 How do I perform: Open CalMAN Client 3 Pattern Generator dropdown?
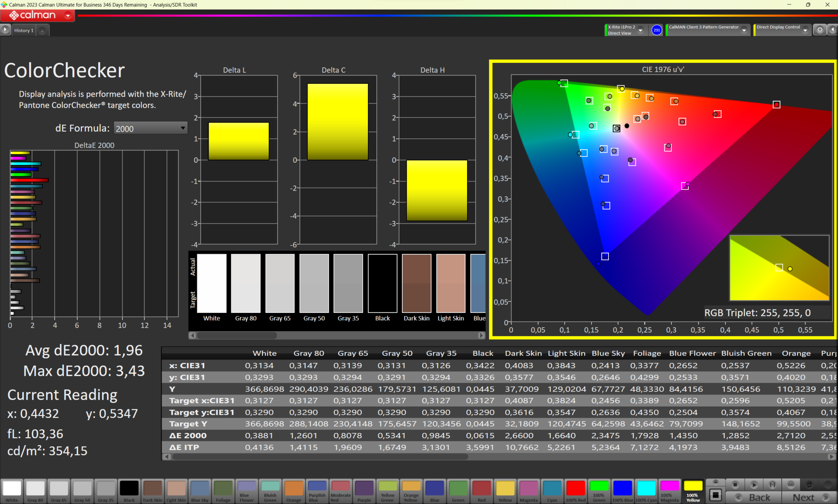(744, 30)
